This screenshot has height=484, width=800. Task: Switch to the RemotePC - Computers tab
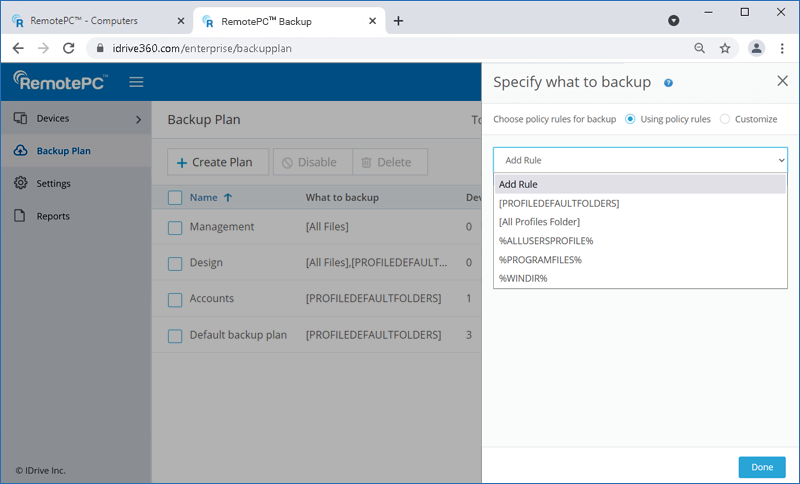click(97, 21)
